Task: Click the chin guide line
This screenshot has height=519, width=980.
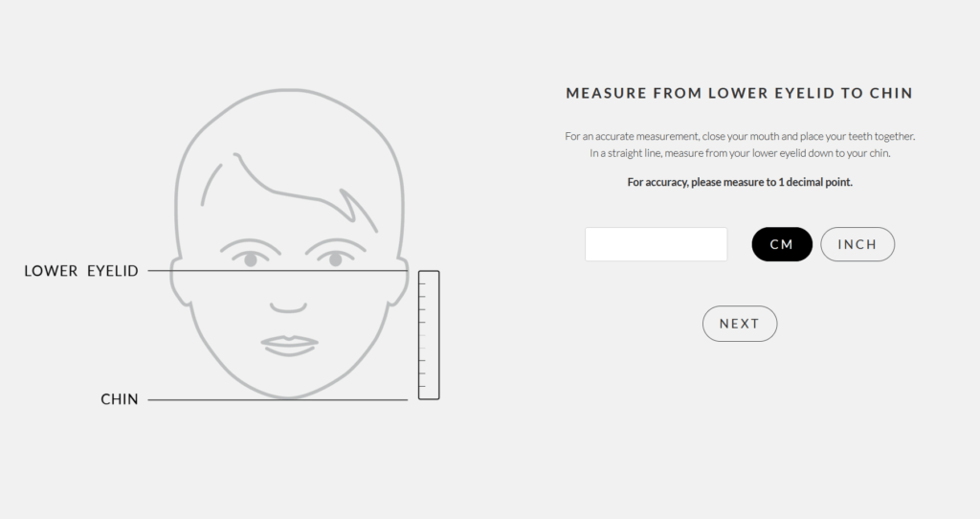Action: click(x=278, y=399)
